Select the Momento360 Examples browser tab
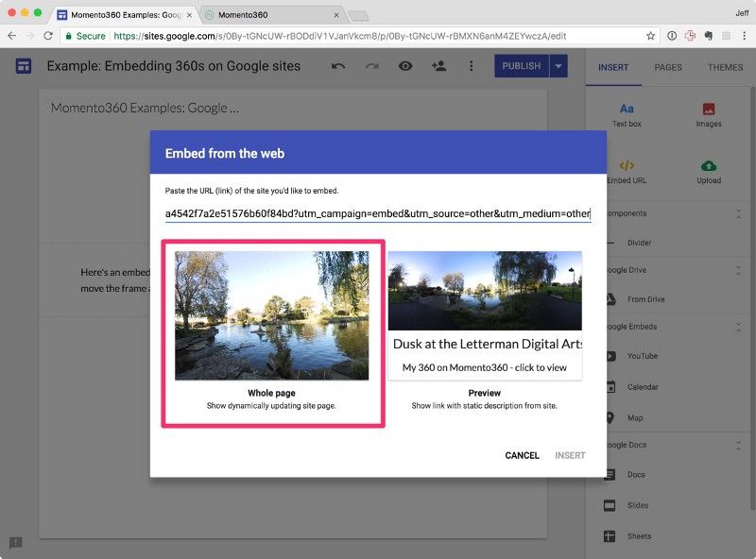 (125, 15)
